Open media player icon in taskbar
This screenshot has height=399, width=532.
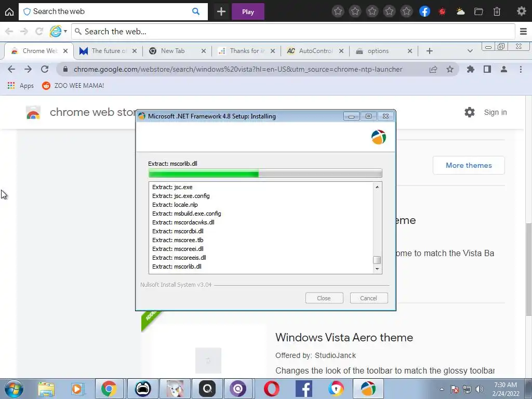coord(77,389)
